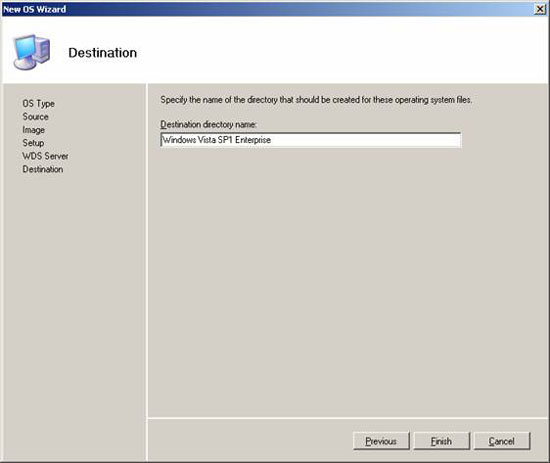This screenshot has height=463, width=550.
Task: Click the Finish button
Action: click(441, 441)
